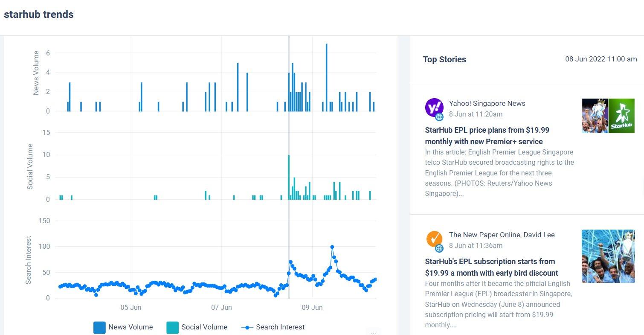The height and width of the screenshot is (335, 644).
Task: Open the trophy celebration thumbnail of second story
Action: [608, 256]
